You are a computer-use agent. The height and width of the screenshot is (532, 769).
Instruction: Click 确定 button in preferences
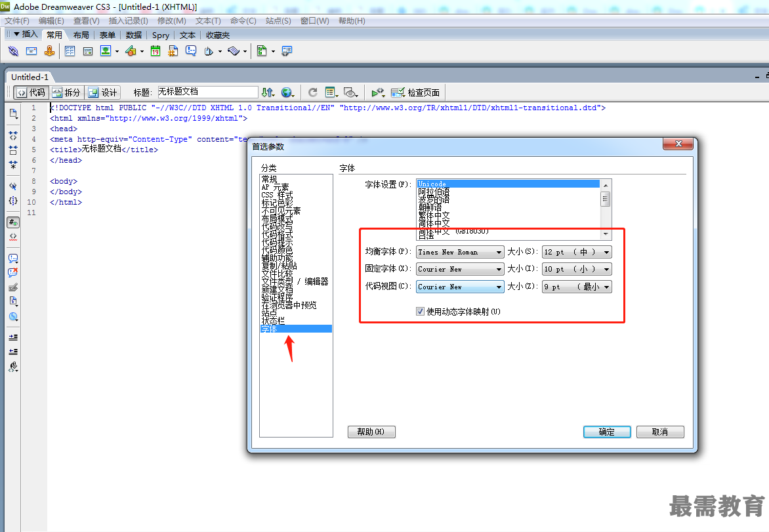607,432
